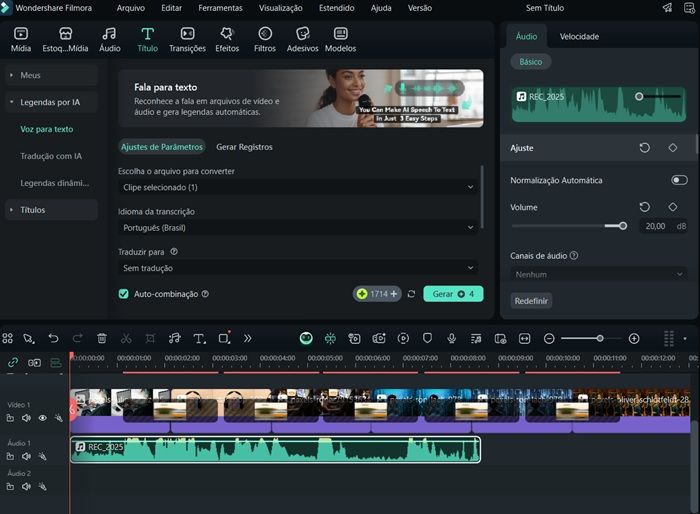Expand the Meus category
700x514 pixels.
pyautogui.click(x=51, y=75)
